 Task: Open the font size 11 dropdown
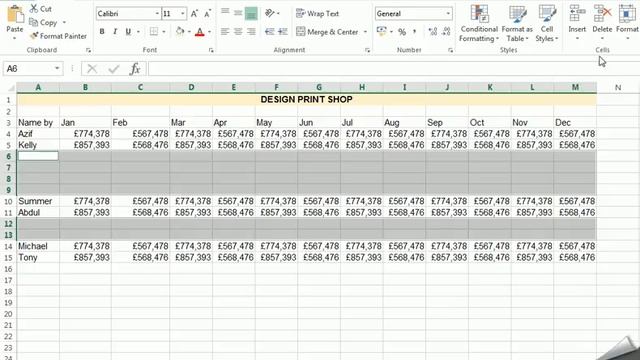[182, 14]
